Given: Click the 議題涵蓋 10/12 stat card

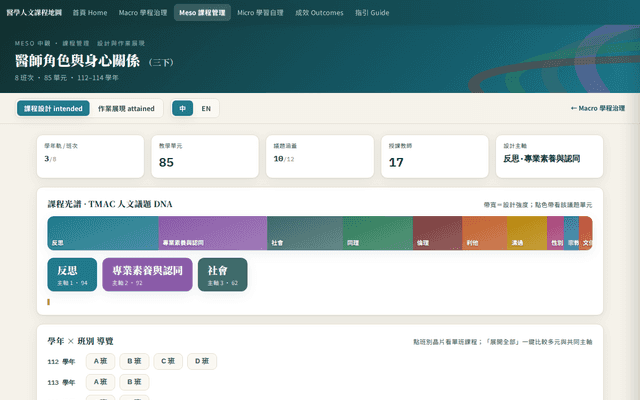Looking at the screenshot, I should pyautogui.click(x=320, y=156).
